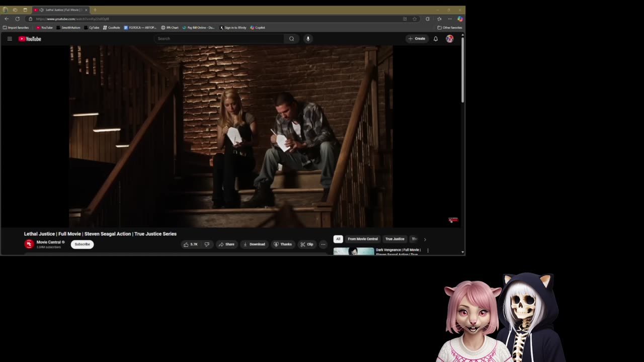644x362 pixels.
Task: Show more chips with the right chevron
Action: coord(425,239)
